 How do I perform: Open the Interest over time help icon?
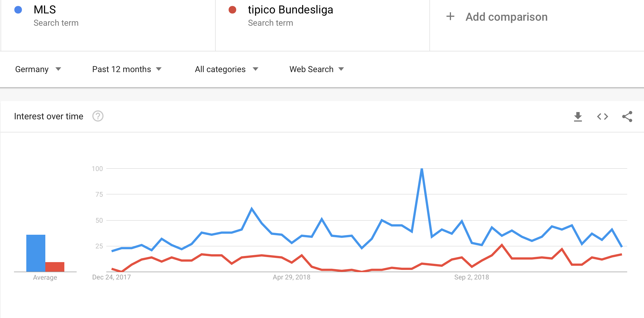point(98,116)
